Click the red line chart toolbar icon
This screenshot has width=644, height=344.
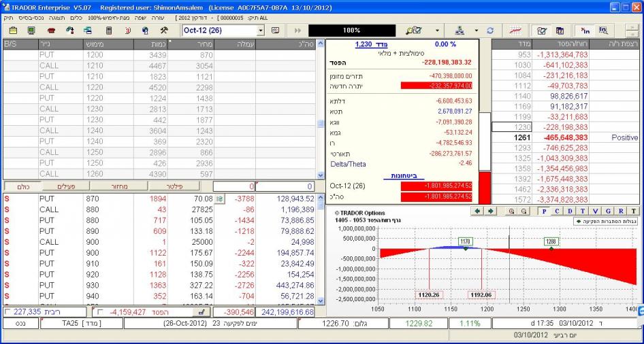[515, 31]
